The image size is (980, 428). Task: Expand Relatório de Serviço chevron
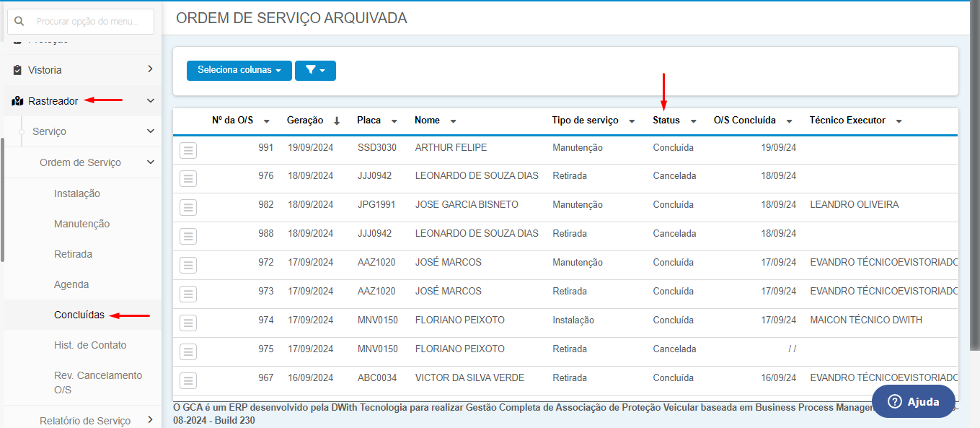[150, 419]
